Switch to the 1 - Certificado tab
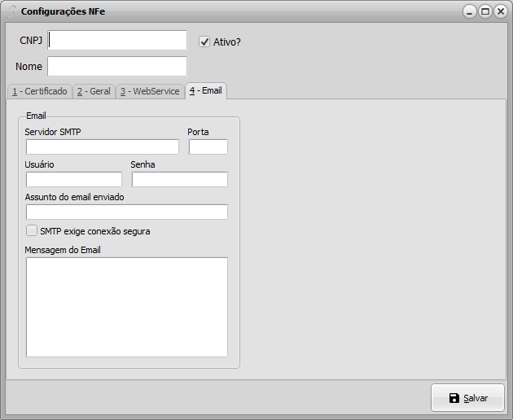This screenshot has height=420, width=513. point(40,91)
